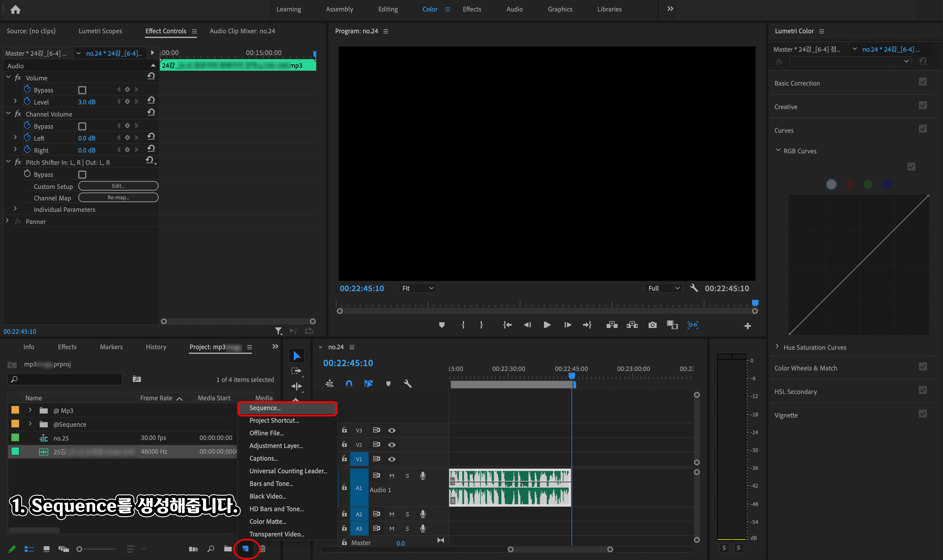
Task: Click the Export Frame camera icon
Action: (x=652, y=325)
